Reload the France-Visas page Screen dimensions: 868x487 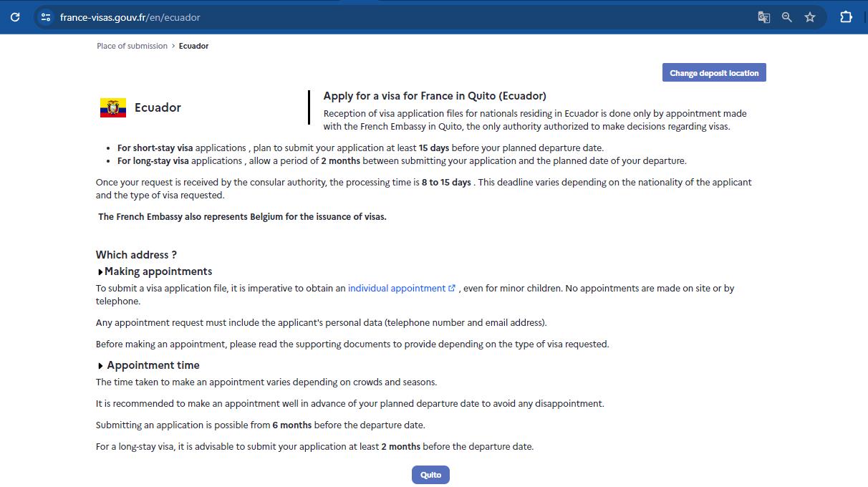coord(15,17)
